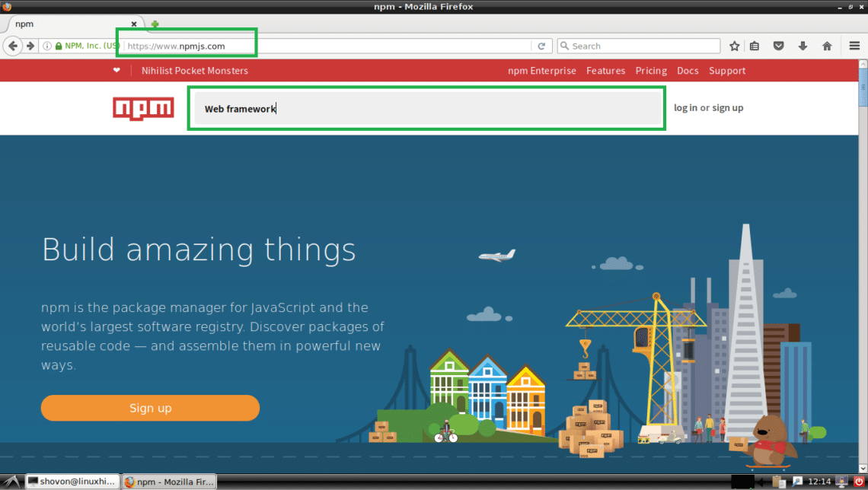Bookmark this page with the star icon
Image resolution: width=868 pixels, height=490 pixels.
click(734, 46)
